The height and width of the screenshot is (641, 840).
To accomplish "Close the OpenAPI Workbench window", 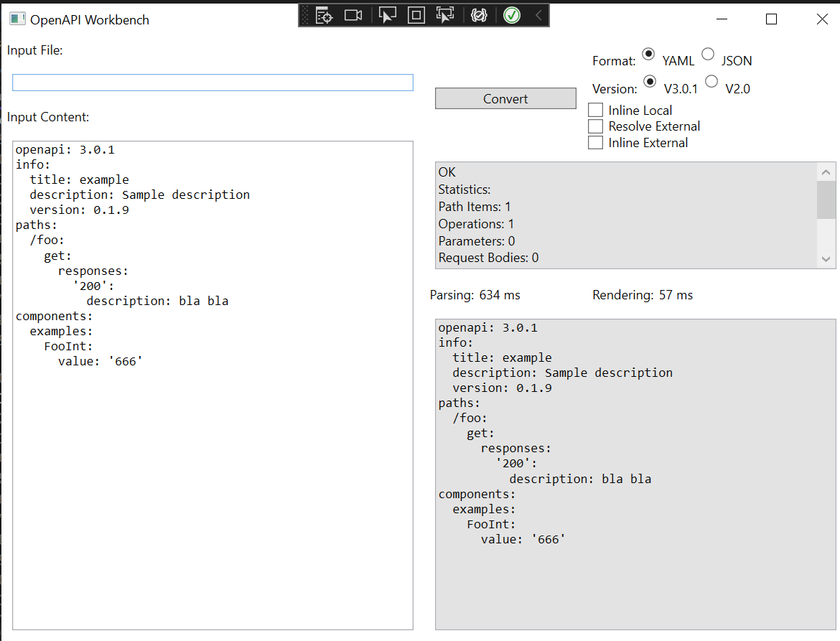I will tap(822, 19).
